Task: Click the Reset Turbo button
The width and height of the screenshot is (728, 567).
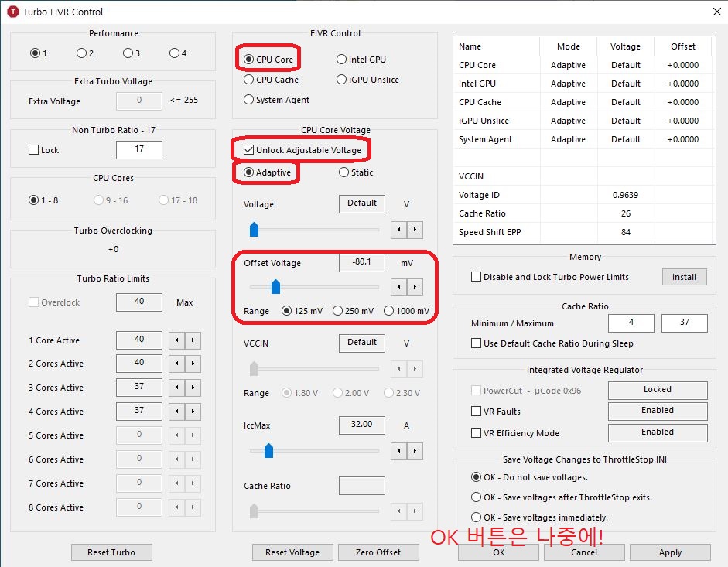Action: tap(111, 552)
